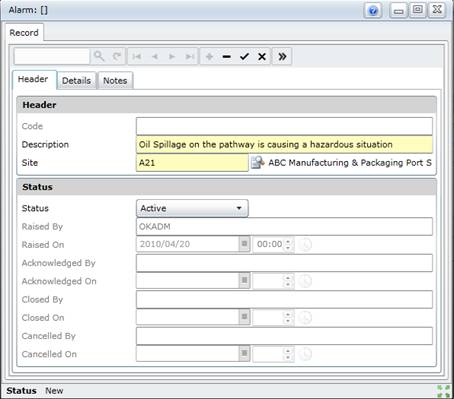Click the Cancelled On date field
454x399 pixels.
tap(188, 354)
